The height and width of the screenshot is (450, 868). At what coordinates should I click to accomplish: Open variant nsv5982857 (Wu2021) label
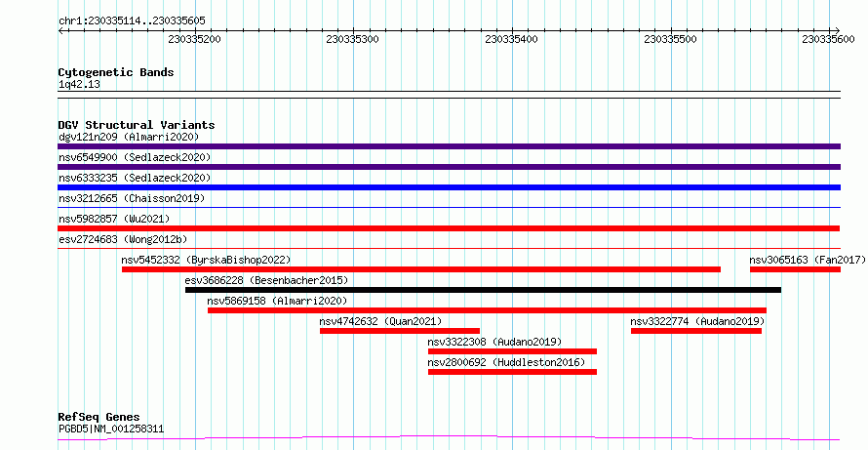[114, 219]
